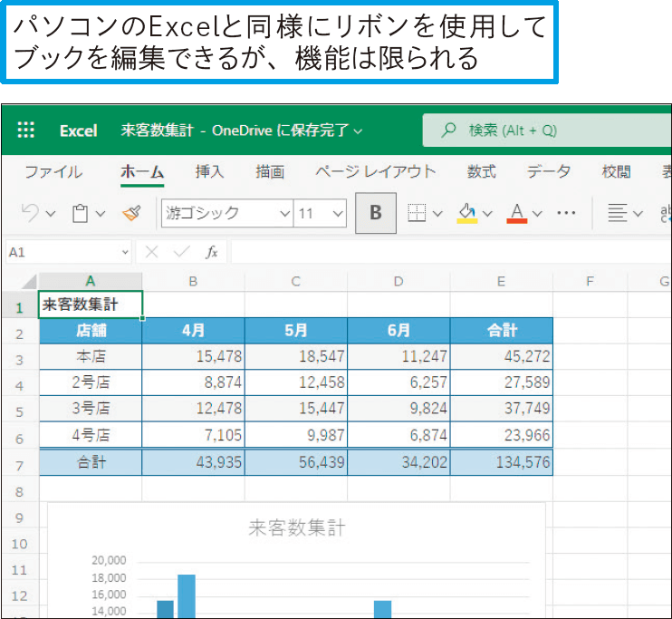Click the Paste clipboard icon
The image size is (672, 619).
click(80, 213)
